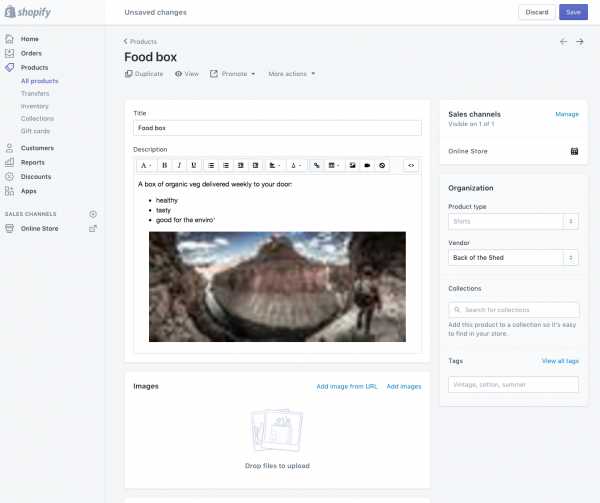The height and width of the screenshot is (503, 600).
Task: Open Home in the sidebar
Action: point(29,39)
